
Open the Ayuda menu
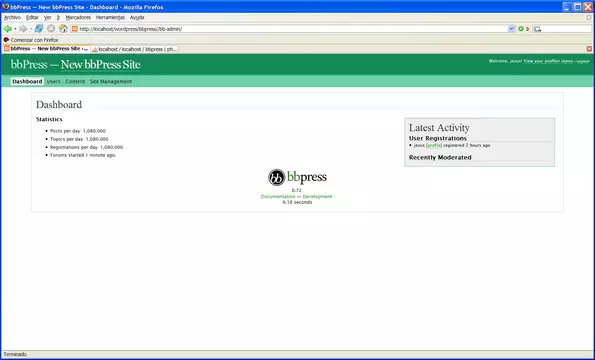pyautogui.click(x=137, y=17)
